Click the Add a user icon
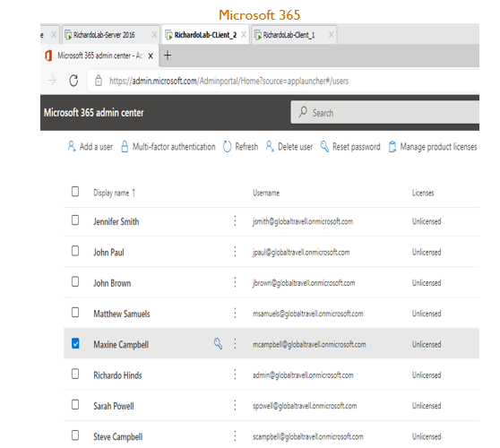The image size is (500, 448). [72, 147]
